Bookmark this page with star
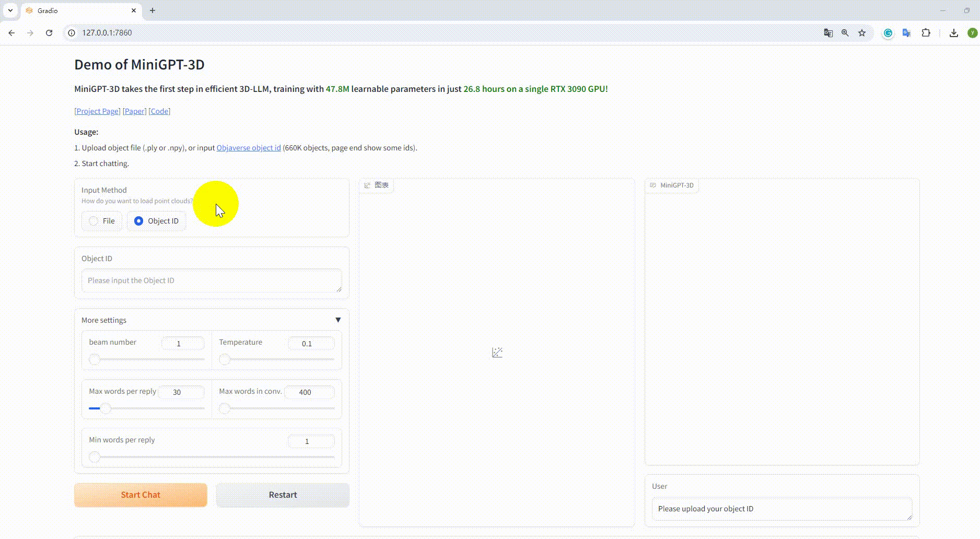980x539 pixels. click(x=862, y=33)
